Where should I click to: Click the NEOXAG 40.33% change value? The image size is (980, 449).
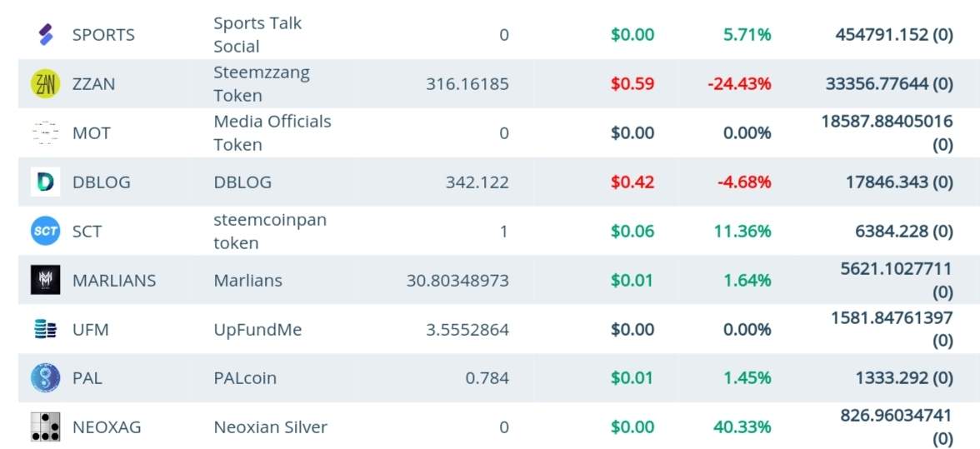(x=742, y=427)
